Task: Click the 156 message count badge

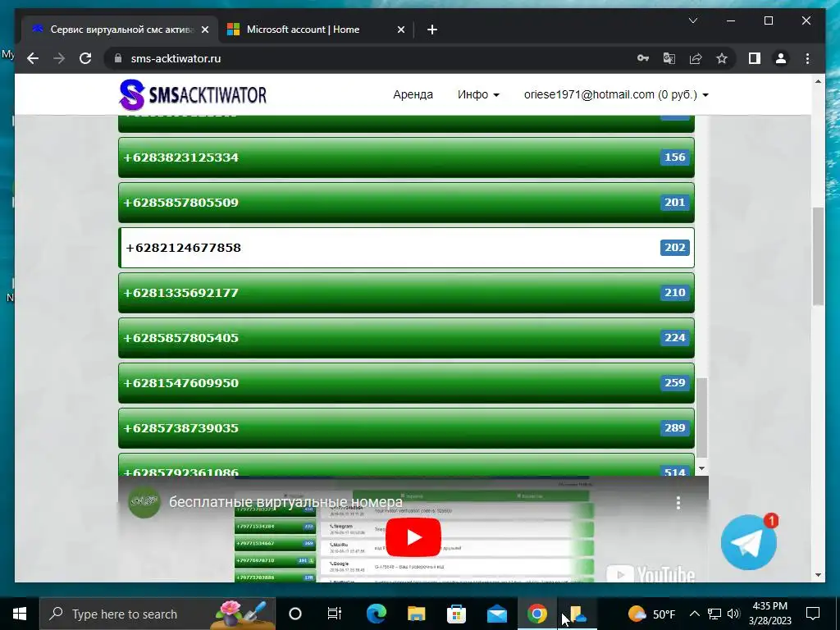Action: (675, 157)
